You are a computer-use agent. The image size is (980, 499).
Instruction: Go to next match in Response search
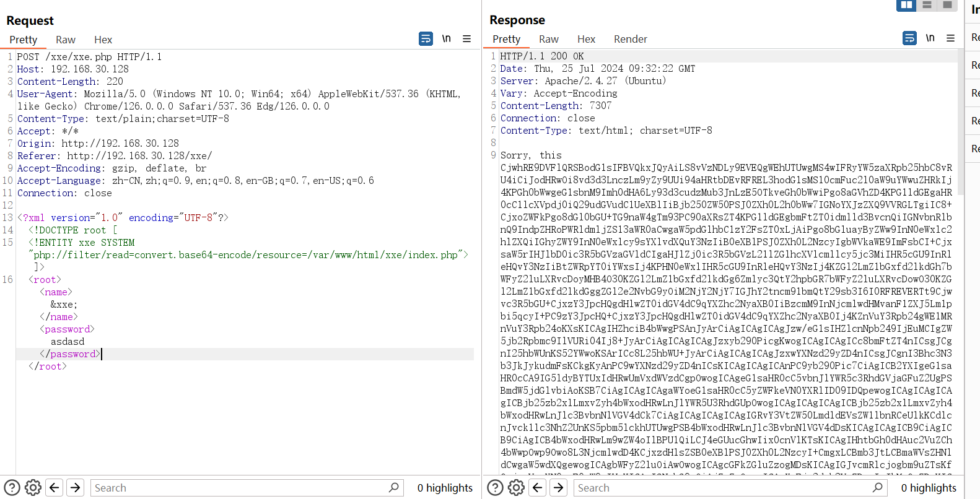559,488
